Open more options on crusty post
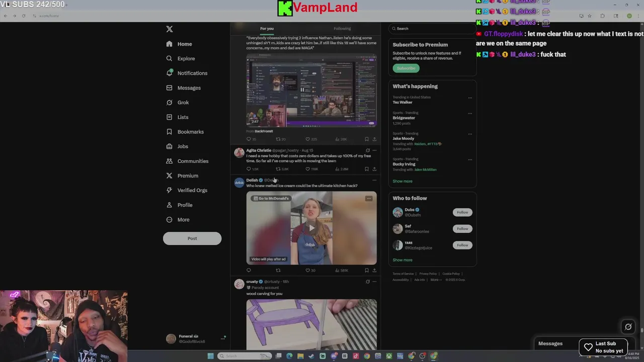Image resolution: width=644 pixels, height=362 pixels. [x=374, y=282]
